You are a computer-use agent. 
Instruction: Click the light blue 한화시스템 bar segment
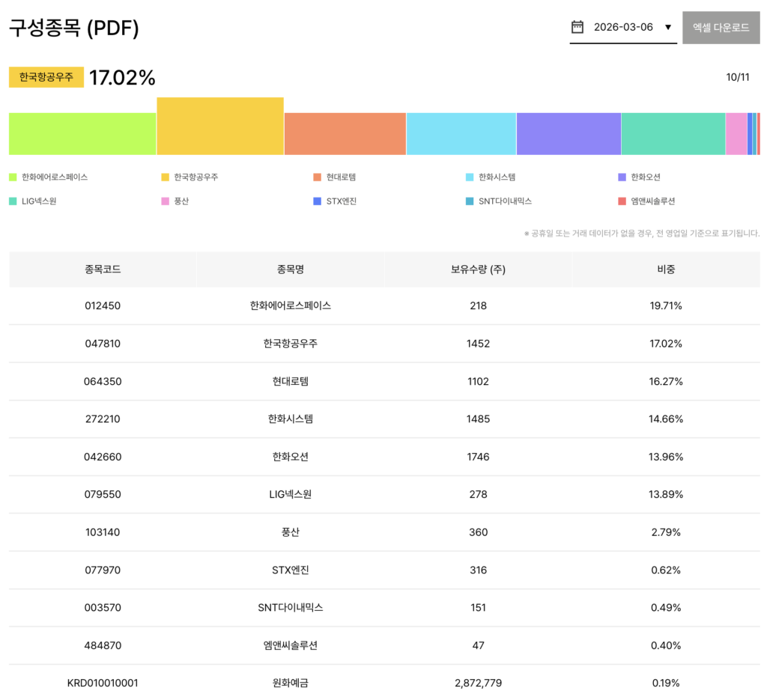(x=461, y=134)
